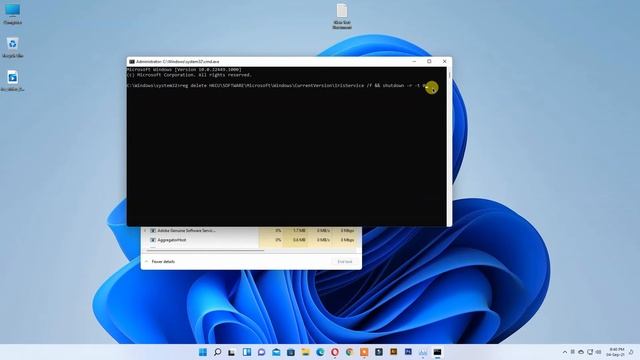The width and height of the screenshot is (640, 360).
Task: Open the notifications bell icon
Action: coord(631,352)
